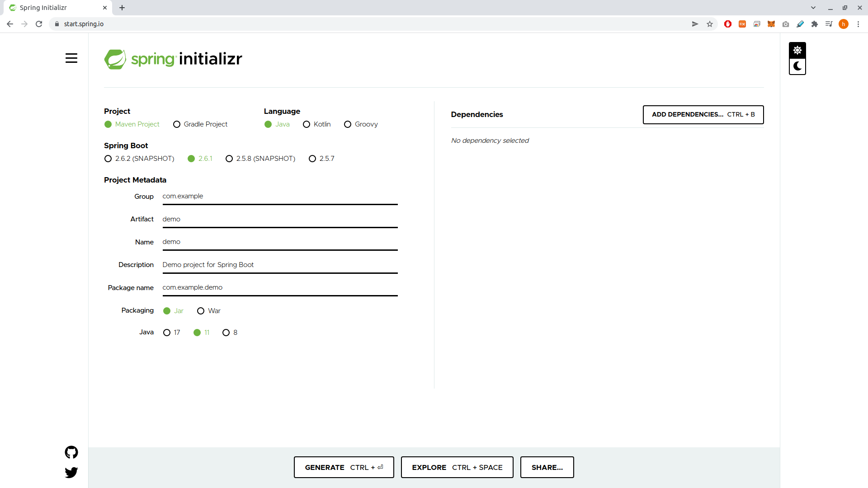Select War packaging
Image resolution: width=868 pixels, height=488 pixels.
[x=201, y=311]
